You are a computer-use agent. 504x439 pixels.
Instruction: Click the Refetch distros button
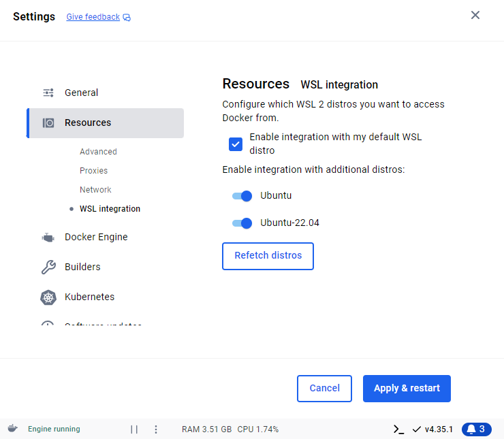pyautogui.click(x=268, y=257)
